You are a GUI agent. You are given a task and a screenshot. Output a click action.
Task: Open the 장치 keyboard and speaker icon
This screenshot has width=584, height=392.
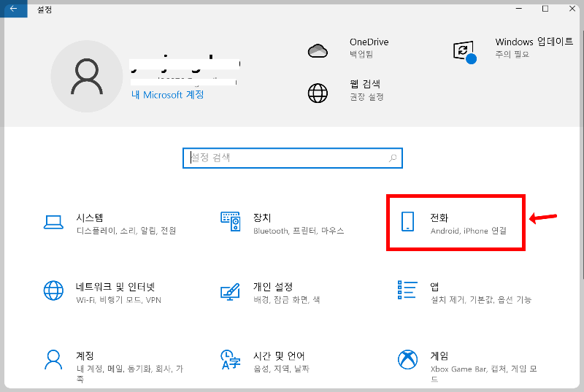click(x=231, y=221)
